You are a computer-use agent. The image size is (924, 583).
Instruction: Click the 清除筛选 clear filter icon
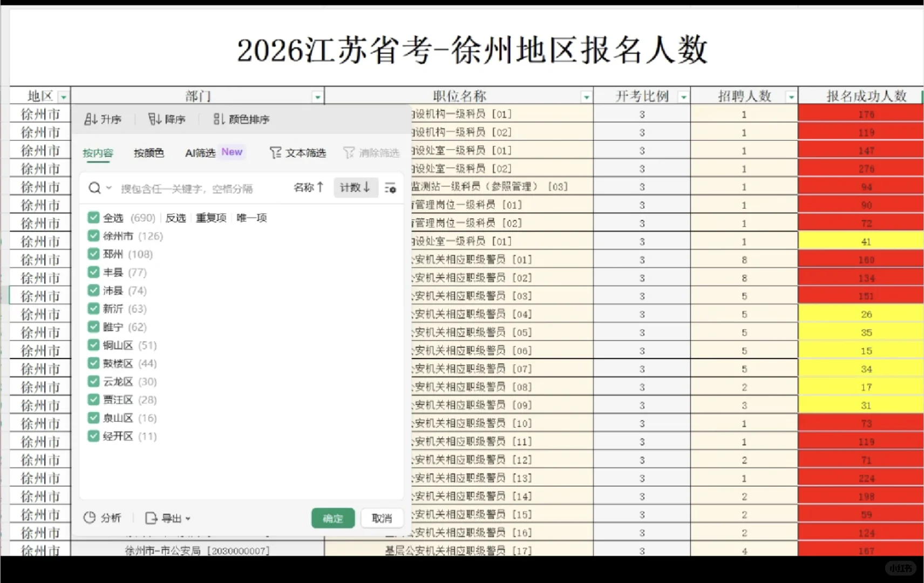(349, 153)
